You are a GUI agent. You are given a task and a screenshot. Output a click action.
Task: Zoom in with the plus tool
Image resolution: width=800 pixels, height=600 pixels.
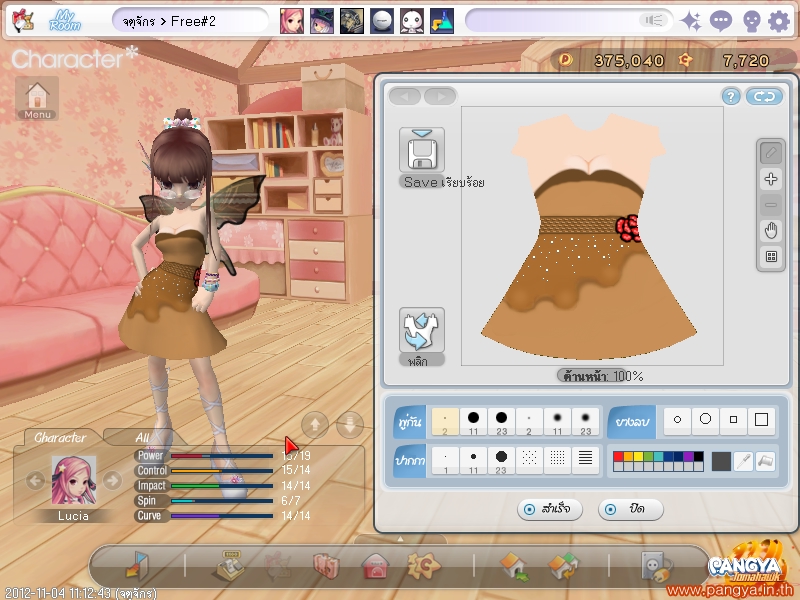click(x=771, y=179)
